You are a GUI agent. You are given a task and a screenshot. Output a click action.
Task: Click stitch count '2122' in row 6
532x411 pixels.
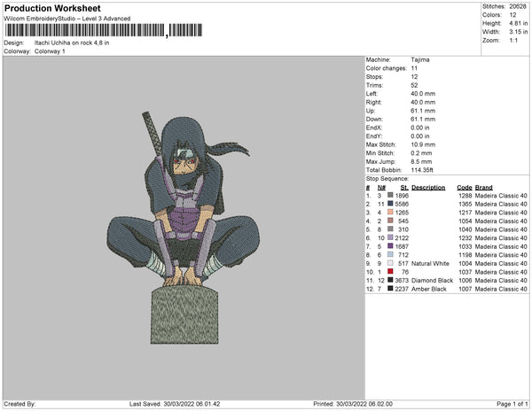[402, 238]
